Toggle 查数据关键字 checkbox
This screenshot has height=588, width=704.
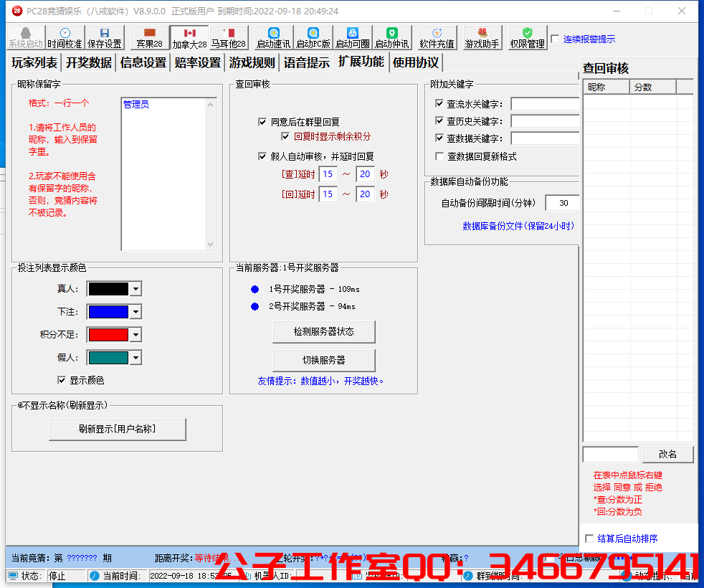(439, 138)
